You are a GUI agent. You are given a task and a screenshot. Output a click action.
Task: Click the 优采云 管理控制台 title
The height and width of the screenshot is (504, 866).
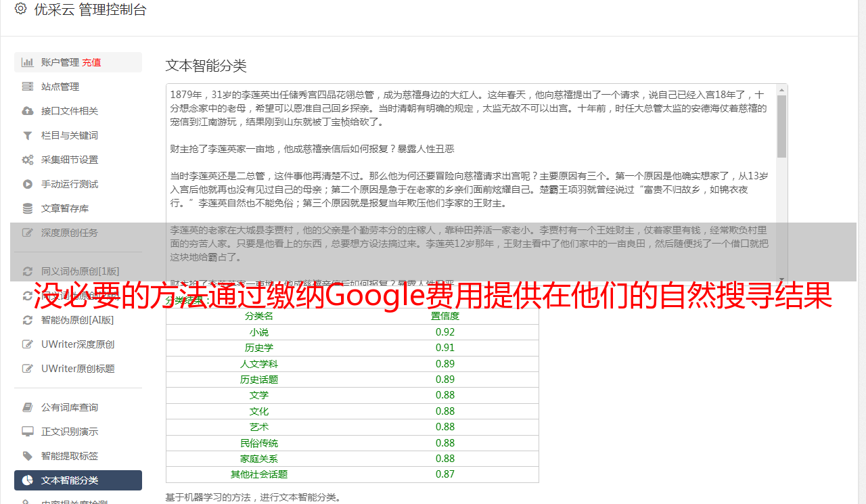tap(90, 9)
